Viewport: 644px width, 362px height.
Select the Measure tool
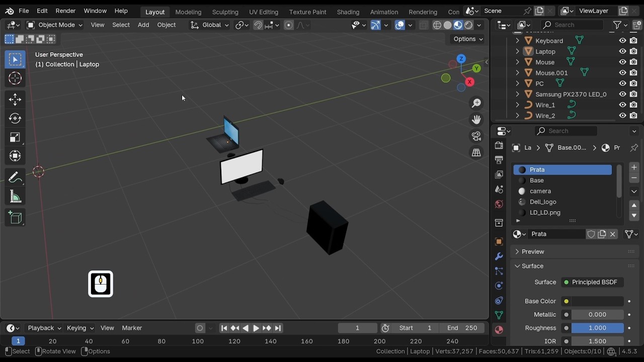[x=15, y=197]
